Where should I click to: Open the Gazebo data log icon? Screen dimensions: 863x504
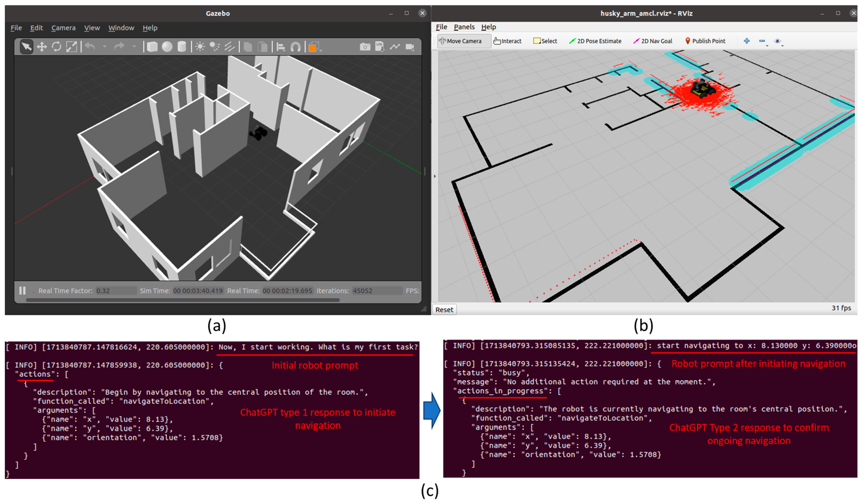379,47
